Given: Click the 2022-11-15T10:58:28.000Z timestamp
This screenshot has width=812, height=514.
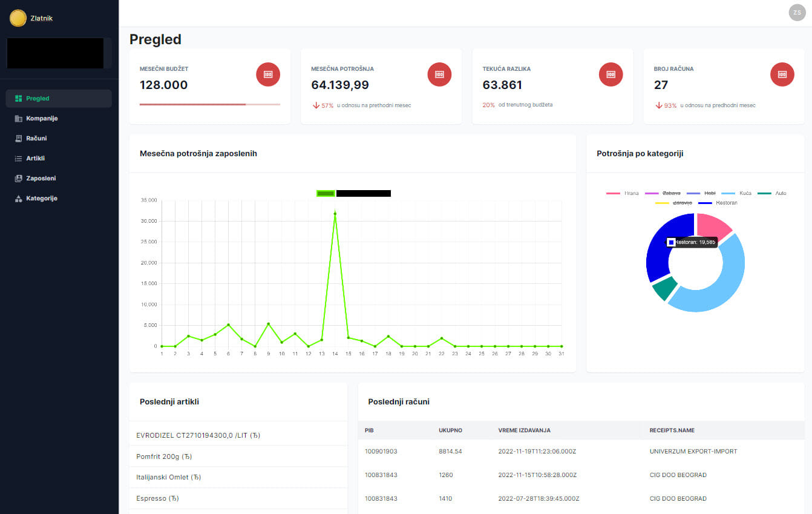Looking at the screenshot, I should (537, 475).
